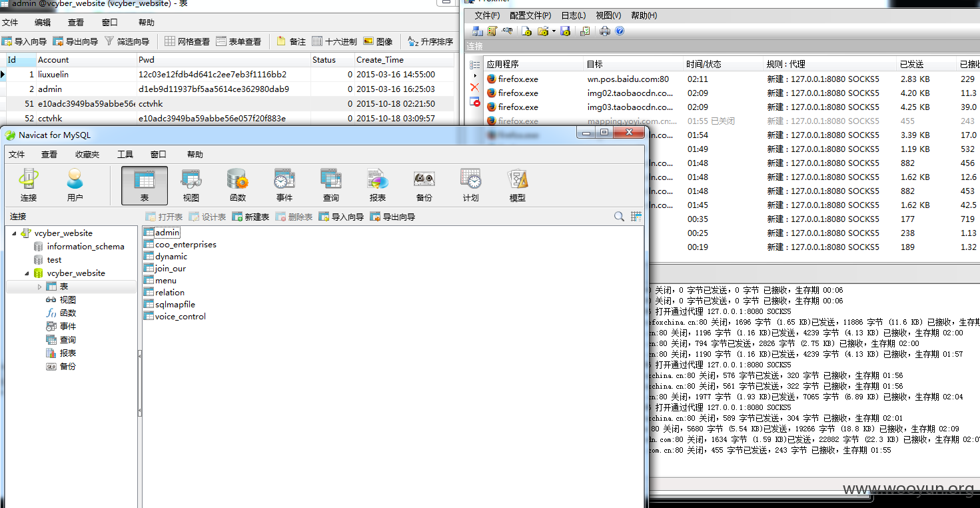Click 删除表 button in Navicat
980x508 pixels.
(294, 217)
